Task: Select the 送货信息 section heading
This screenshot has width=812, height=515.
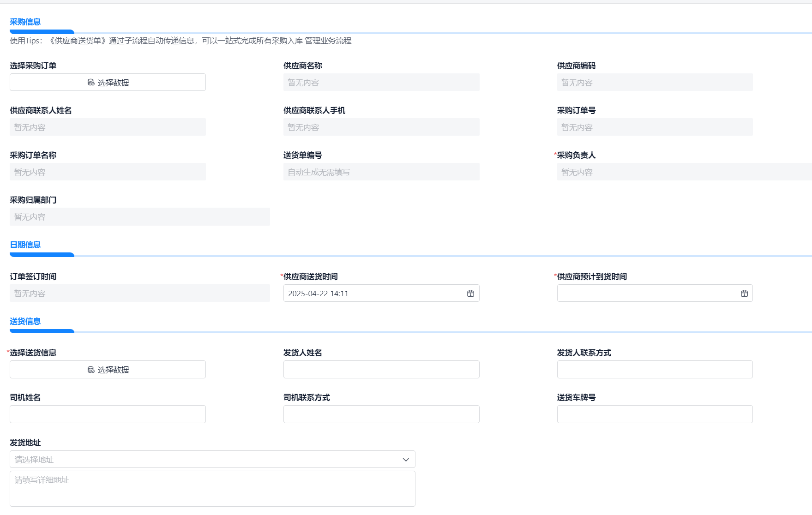Action: coord(25,321)
